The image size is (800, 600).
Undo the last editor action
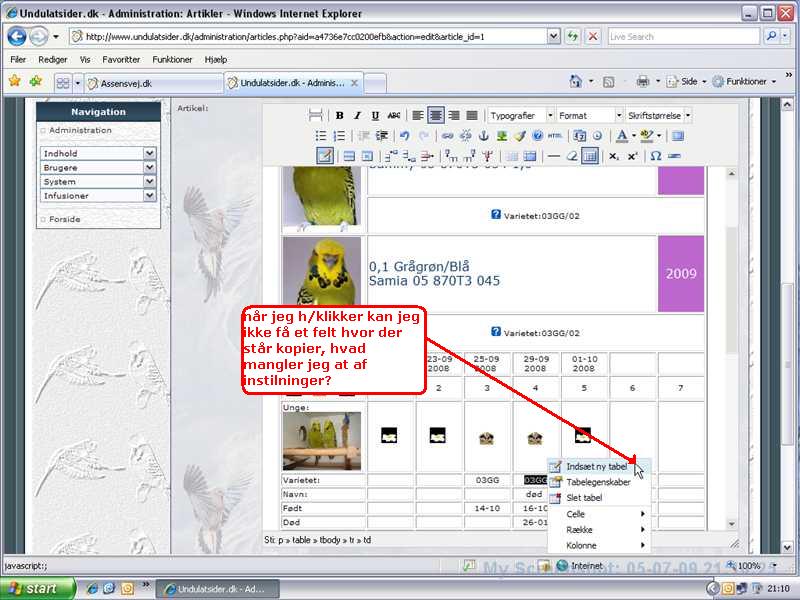point(405,136)
